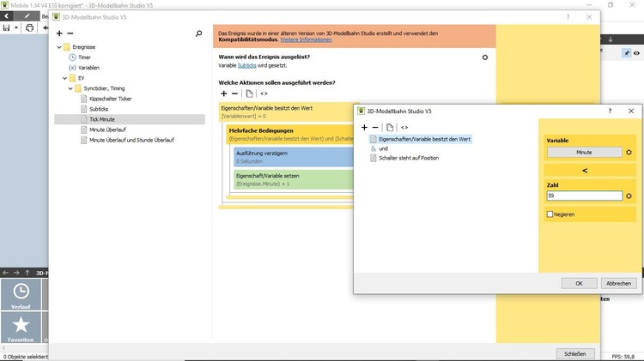Open trigger settings gear next to 'Wann wird das Ereignis ausgelöst?'
Screen dimensions: 644x361
click(x=485, y=57)
